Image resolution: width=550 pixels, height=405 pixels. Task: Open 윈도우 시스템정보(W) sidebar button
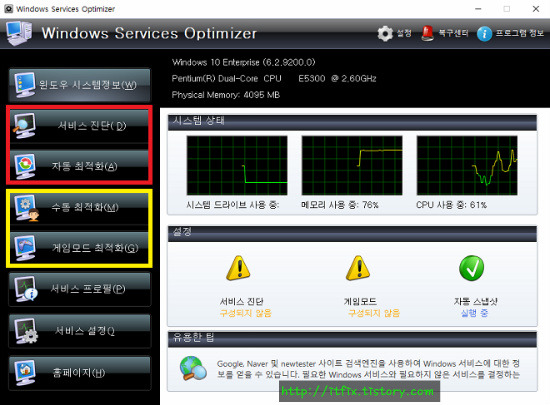coord(80,85)
